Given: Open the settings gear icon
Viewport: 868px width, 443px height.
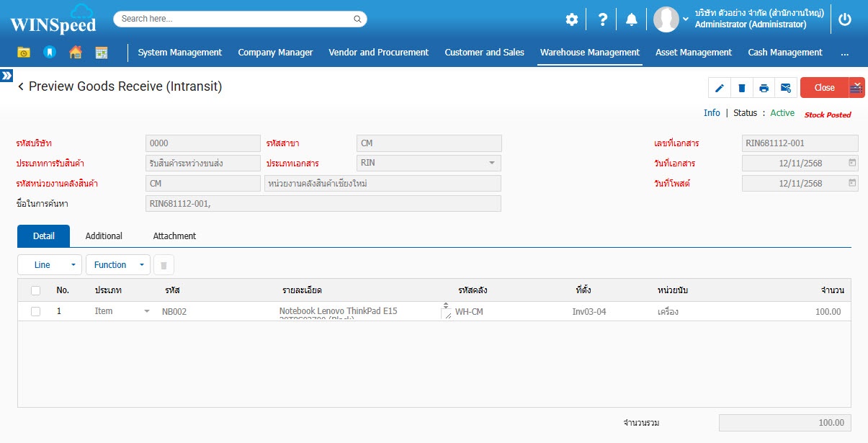Looking at the screenshot, I should click(571, 19).
